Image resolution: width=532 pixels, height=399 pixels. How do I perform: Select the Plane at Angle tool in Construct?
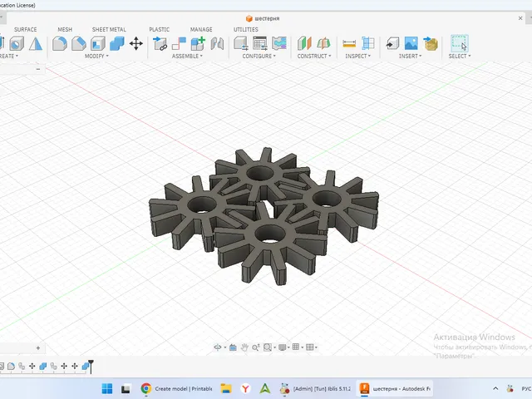[x=323, y=43]
